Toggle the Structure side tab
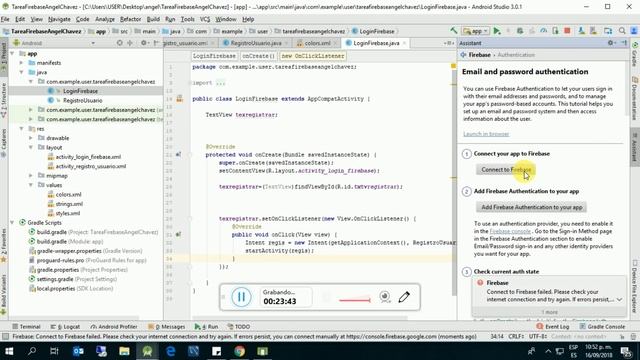Image resolution: width=640 pixels, height=360 pixels. point(4,99)
